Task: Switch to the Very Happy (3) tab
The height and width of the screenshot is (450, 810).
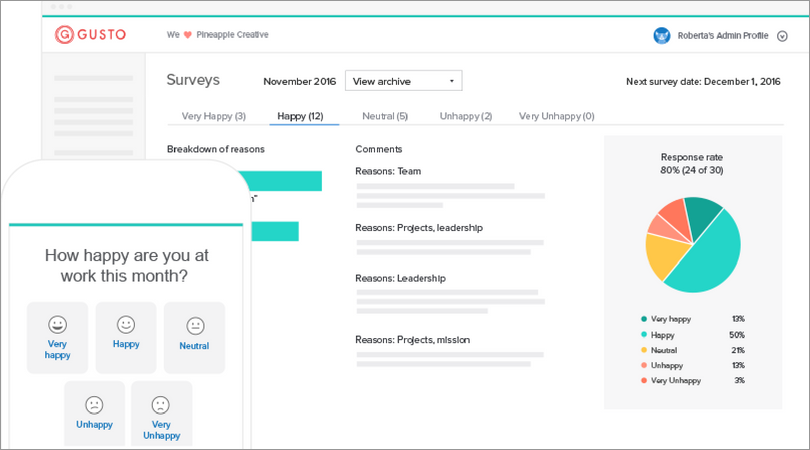Action: point(213,116)
